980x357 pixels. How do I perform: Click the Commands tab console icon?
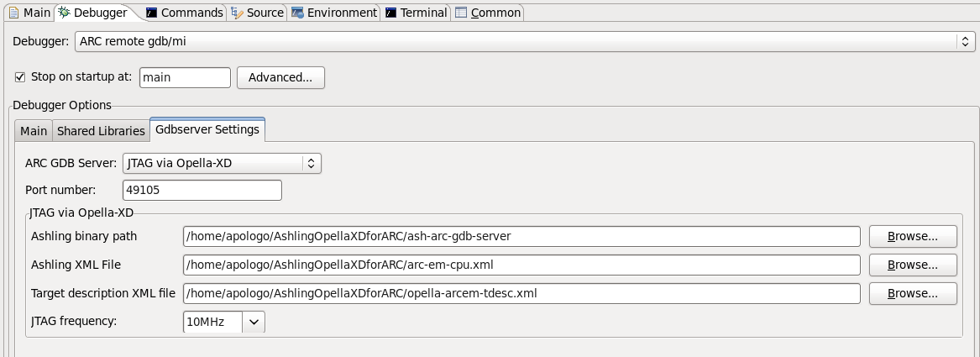(151, 13)
